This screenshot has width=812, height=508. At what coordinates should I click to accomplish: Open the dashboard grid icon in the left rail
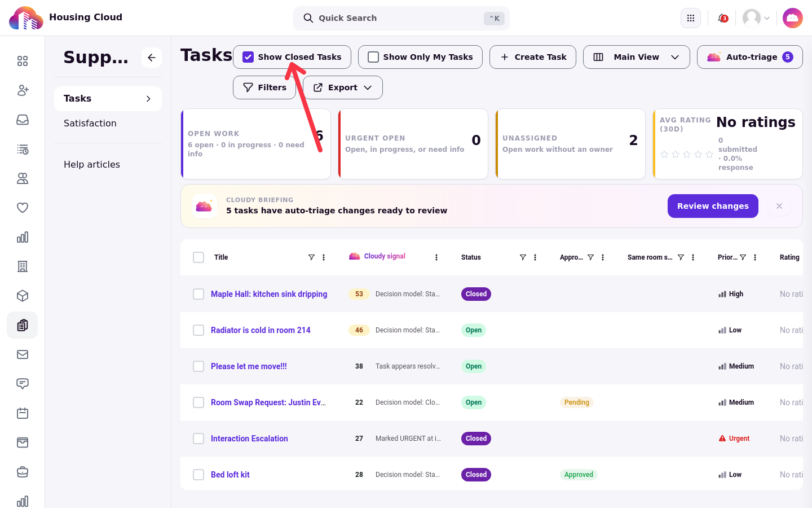pos(23,61)
